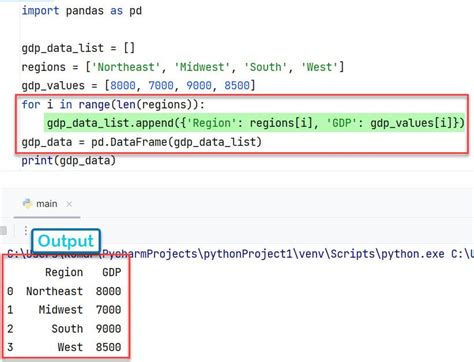
Task: Click the 'Region' key string in code
Action: tap(212, 123)
